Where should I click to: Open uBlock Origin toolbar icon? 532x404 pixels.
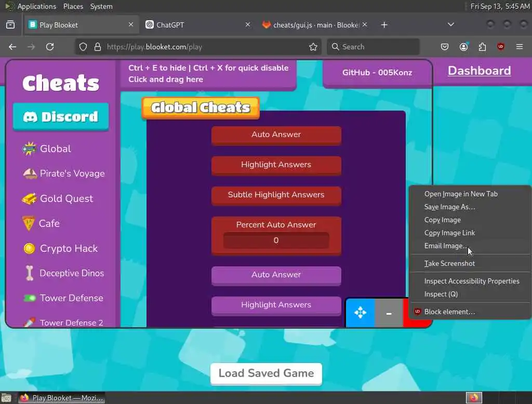tap(501, 47)
